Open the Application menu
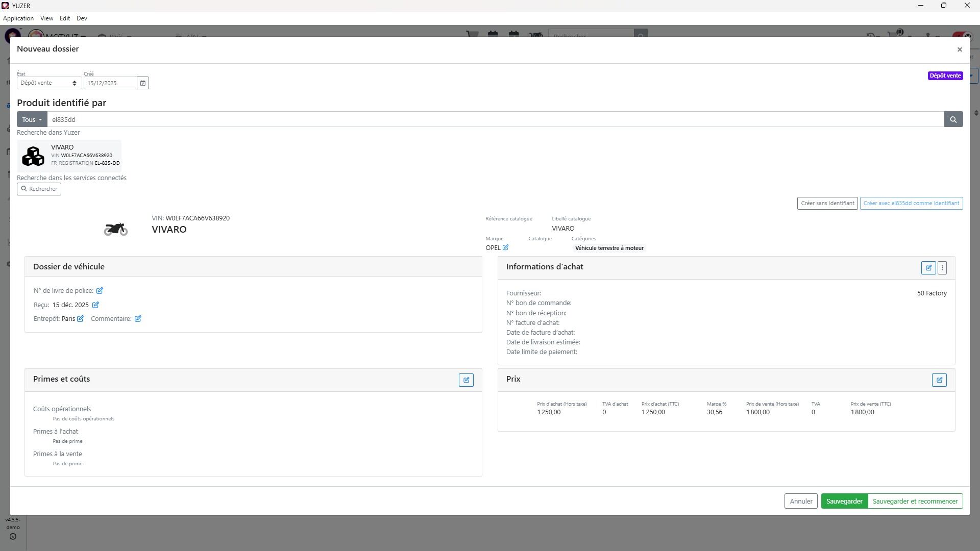This screenshot has height=551, width=980. point(18,18)
